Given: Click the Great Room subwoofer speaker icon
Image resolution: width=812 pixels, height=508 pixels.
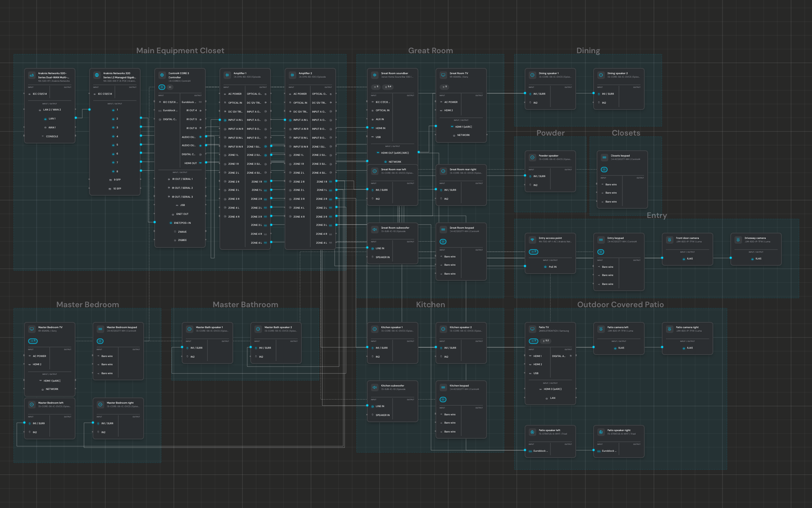Looking at the screenshot, I should (375, 230).
